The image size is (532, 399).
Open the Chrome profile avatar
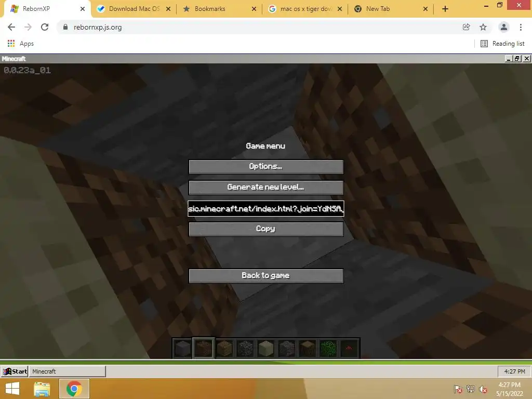(x=504, y=27)
